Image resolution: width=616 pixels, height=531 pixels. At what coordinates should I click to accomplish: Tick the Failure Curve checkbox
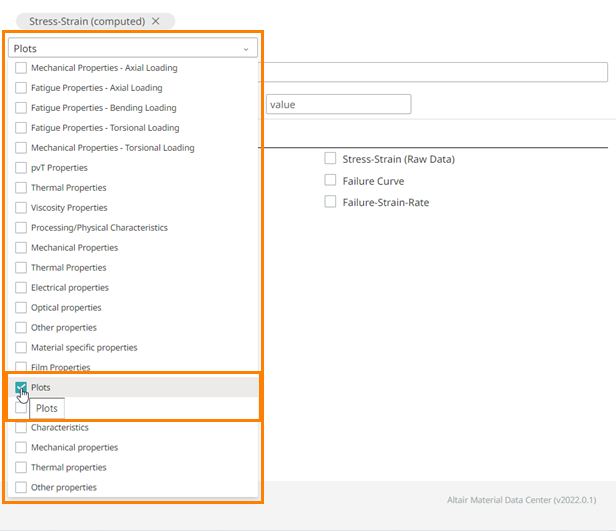coord(330,181)
